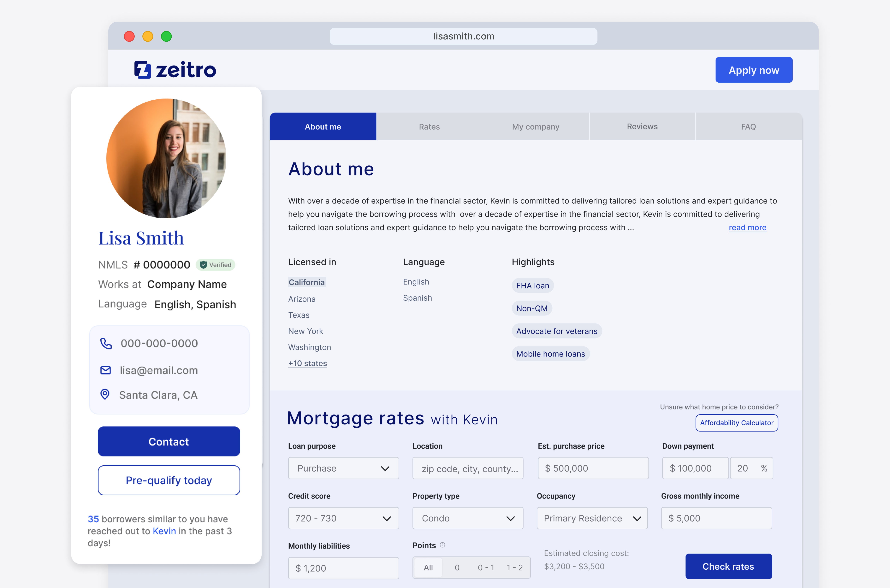The height and width of the screenshot is (588, 890).
Task: Click the Monthly liabilities field
Action: coord(344,568)
